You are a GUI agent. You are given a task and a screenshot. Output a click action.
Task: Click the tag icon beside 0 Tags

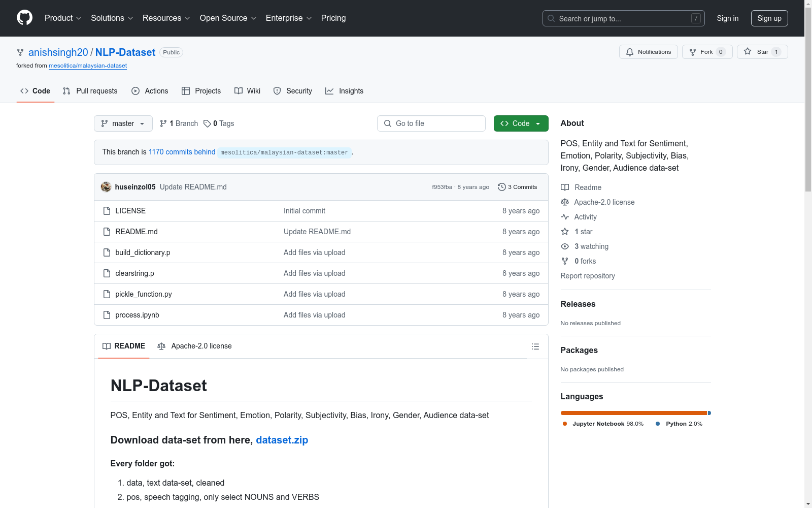click(207, 123)
